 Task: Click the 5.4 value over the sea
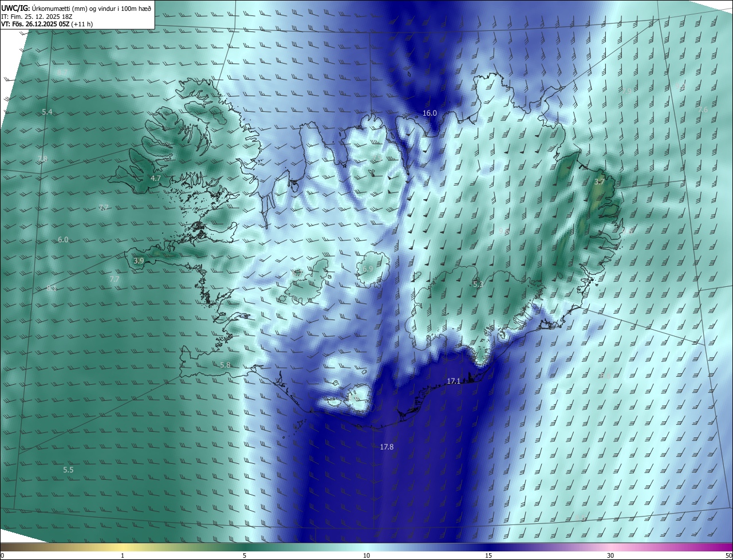(47, 112)
